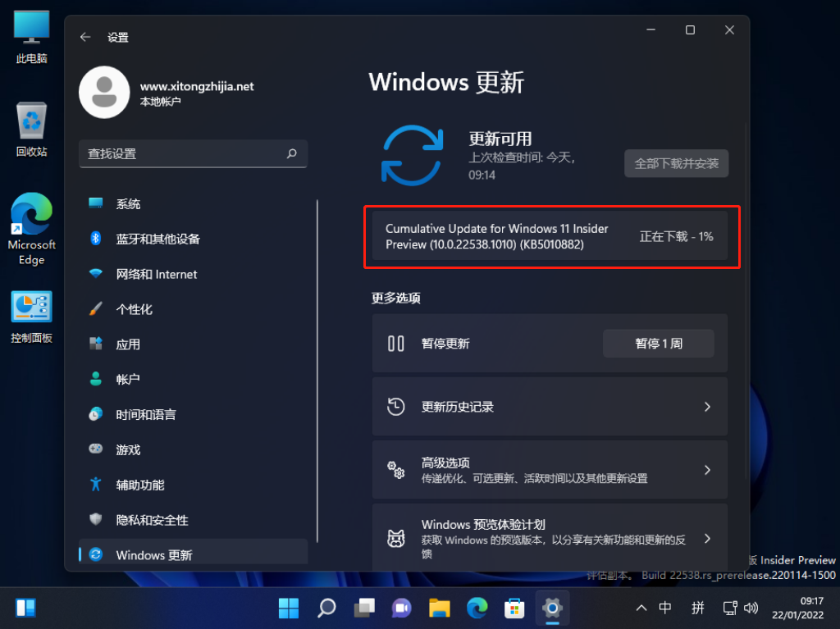Click the www.xitongzhijia.net account name
The height and width of the screenshot is (629, 840).
tap(197, 86)
